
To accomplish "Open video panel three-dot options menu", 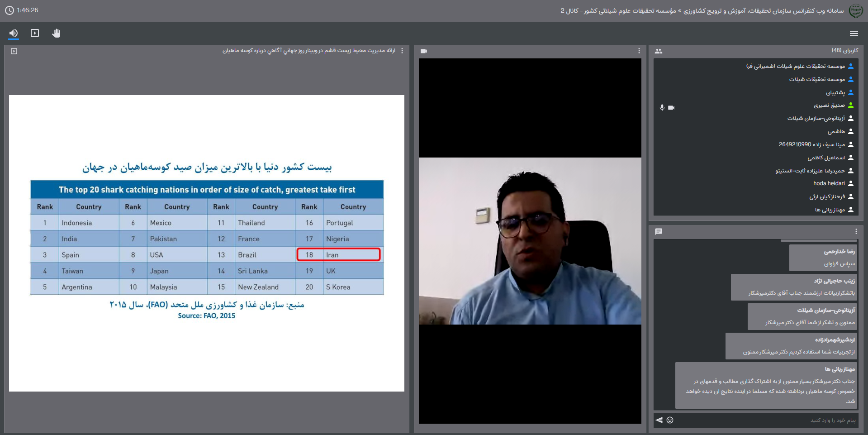I will click(x=639, y=51).
